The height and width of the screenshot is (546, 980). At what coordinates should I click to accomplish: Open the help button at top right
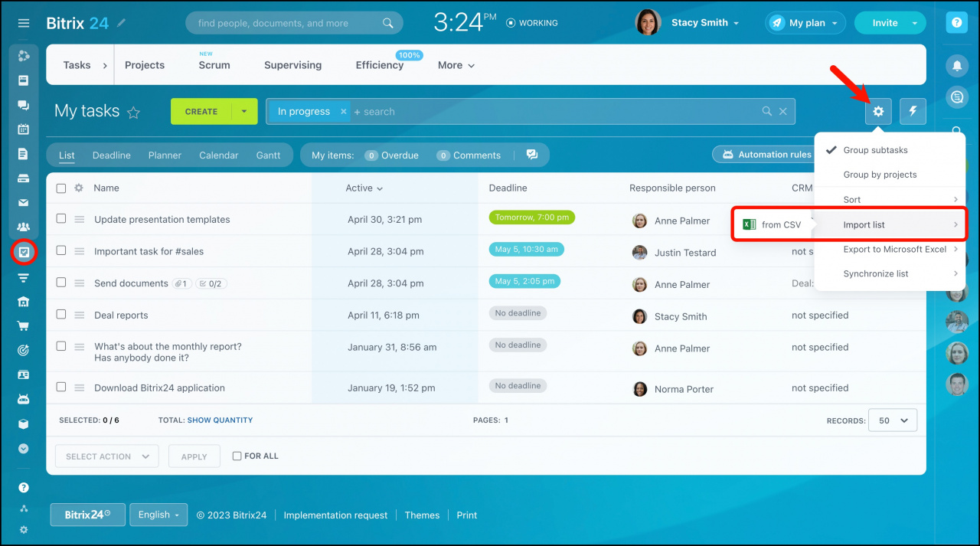click(x=956, y=23)
